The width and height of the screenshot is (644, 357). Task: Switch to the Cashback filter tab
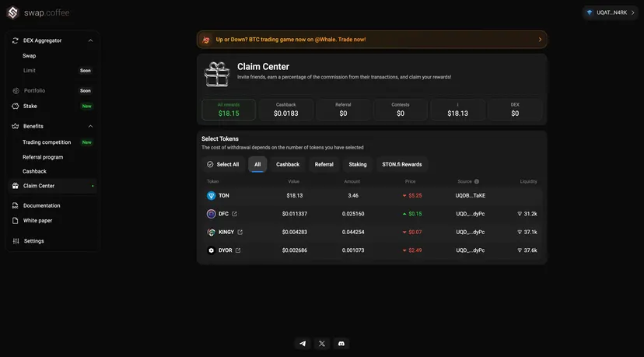pos(288,164)
